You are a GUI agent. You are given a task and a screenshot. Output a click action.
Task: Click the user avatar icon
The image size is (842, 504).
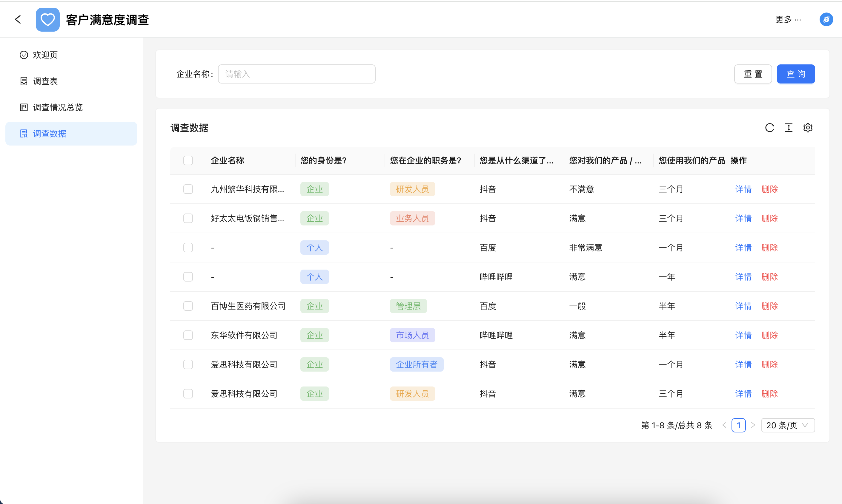coord(826,19)
